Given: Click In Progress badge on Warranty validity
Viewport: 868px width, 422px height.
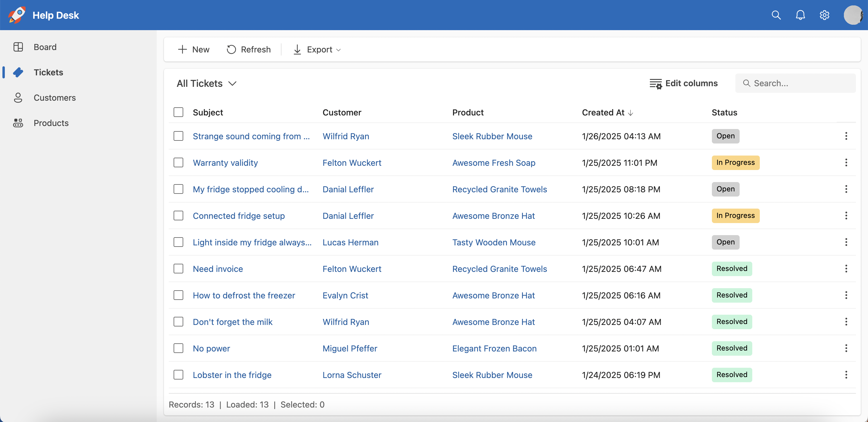Looking at the screenshot, I should (735, 162).
